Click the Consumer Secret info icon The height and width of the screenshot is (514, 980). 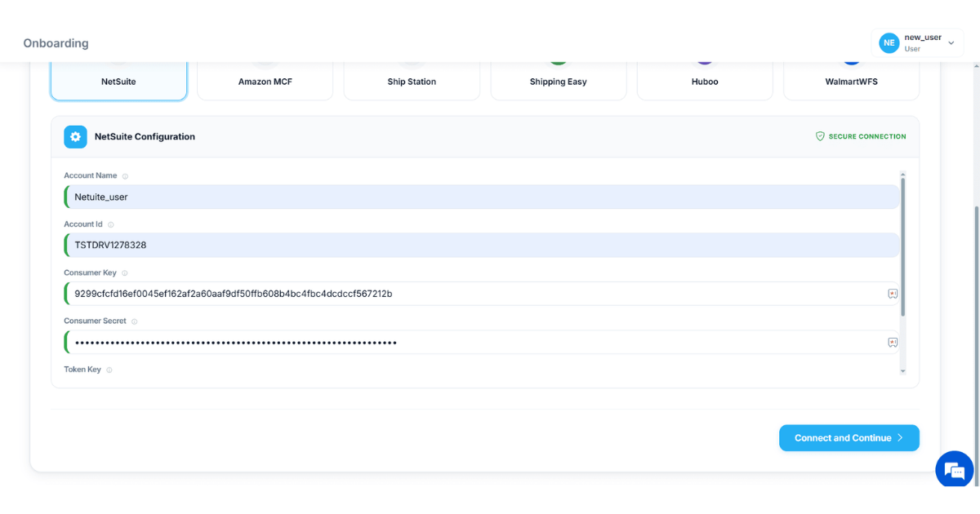135,321
